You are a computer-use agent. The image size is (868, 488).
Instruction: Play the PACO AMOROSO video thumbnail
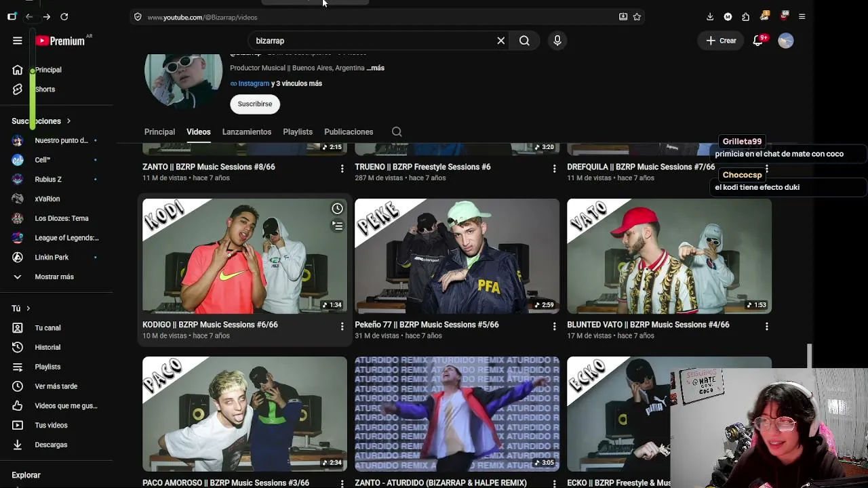[245, 414]
